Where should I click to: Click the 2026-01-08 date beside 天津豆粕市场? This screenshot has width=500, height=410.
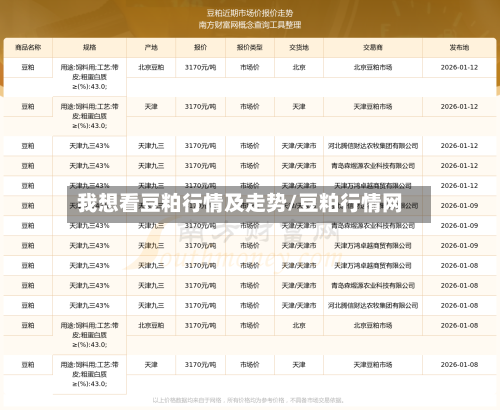459,365
